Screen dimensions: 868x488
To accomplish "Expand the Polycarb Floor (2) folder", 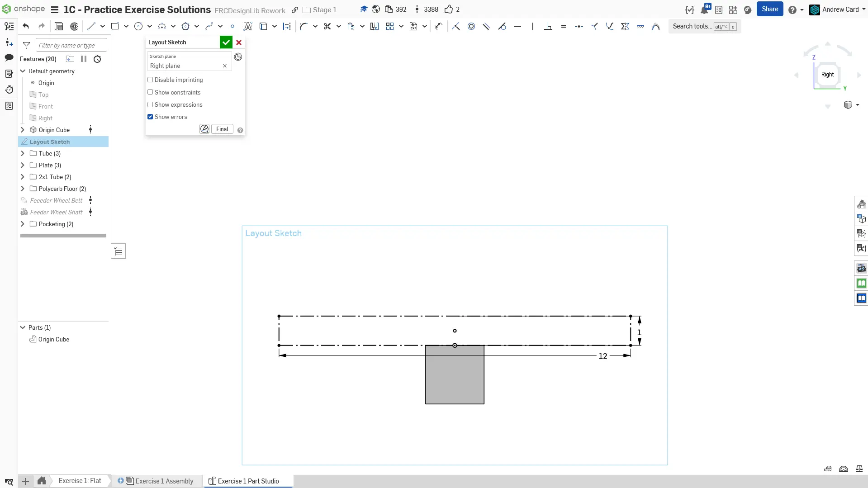I will pos(23,189).
